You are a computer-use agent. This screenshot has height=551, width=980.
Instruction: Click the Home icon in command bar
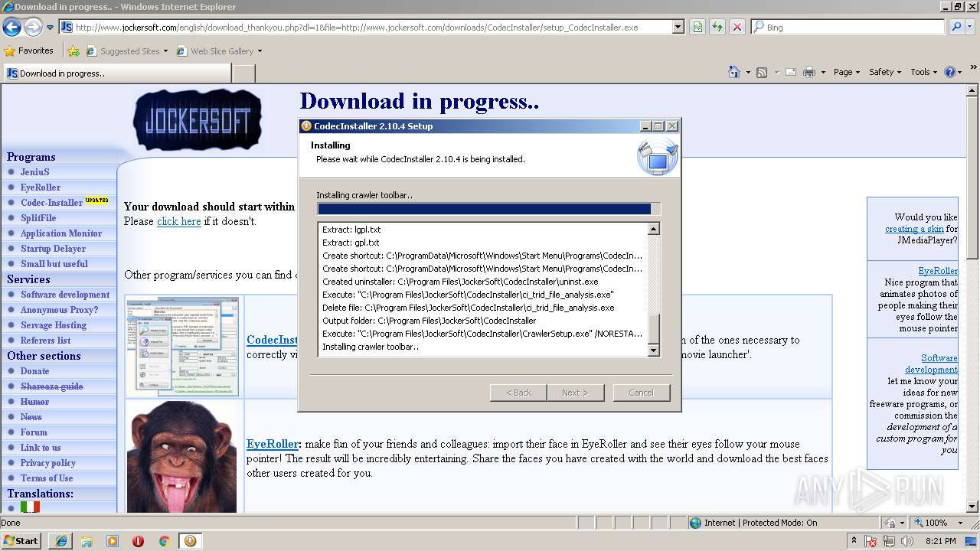point(733,72)
